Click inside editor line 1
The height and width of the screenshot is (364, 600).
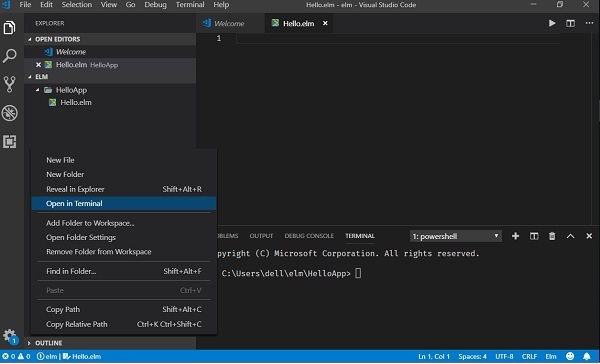tap(398, 38)
